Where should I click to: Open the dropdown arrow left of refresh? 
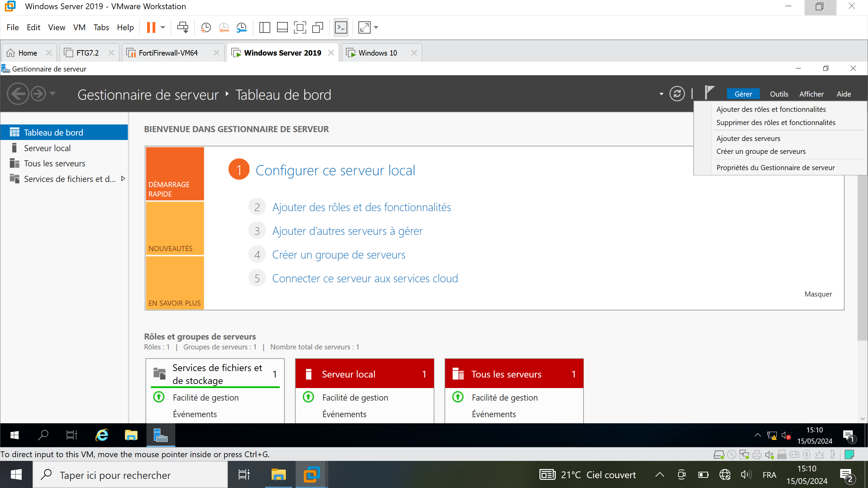[661, 94]
